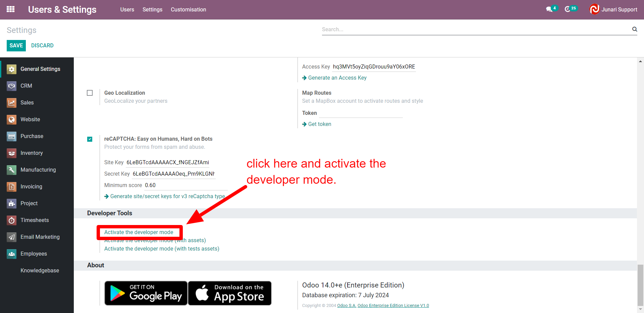
Task: Click the scrollbar down arrow
Action: 640,309
